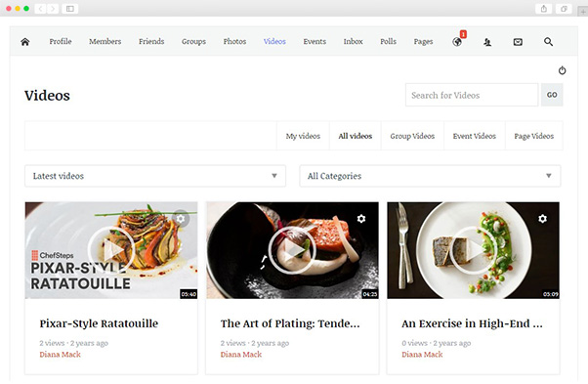Click the 05:40 duration badge
Image resolution: width=588 pixels, height=384 pixels.
pos(189,294)
